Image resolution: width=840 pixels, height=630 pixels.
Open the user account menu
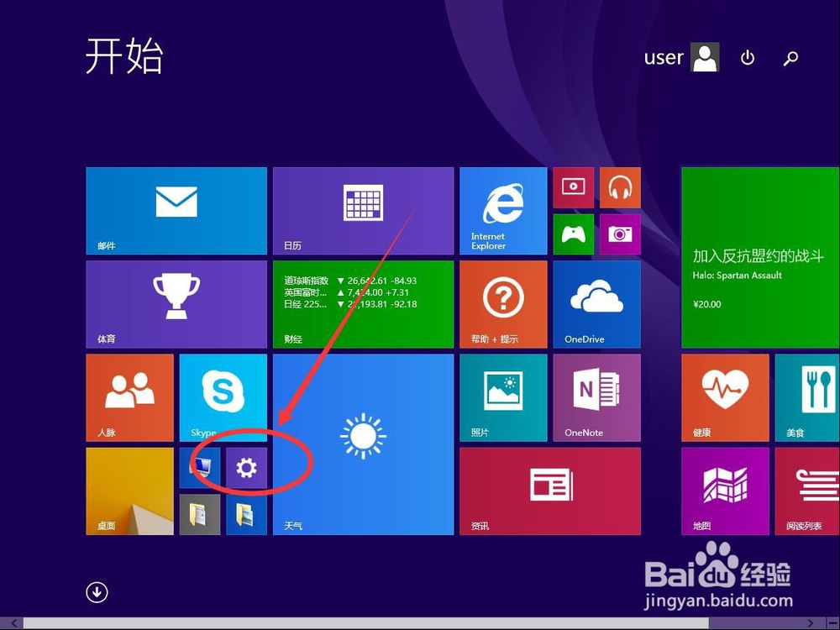click(x=681, y=57)
